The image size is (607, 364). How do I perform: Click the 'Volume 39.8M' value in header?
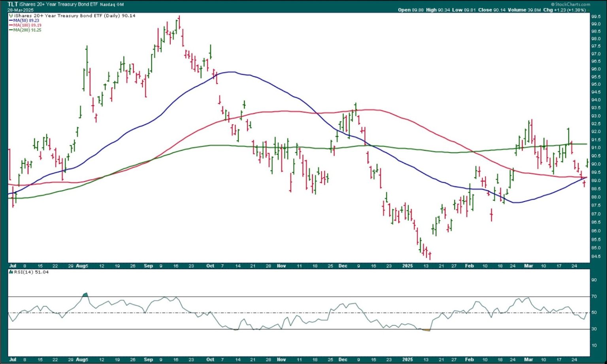[524, 10]
